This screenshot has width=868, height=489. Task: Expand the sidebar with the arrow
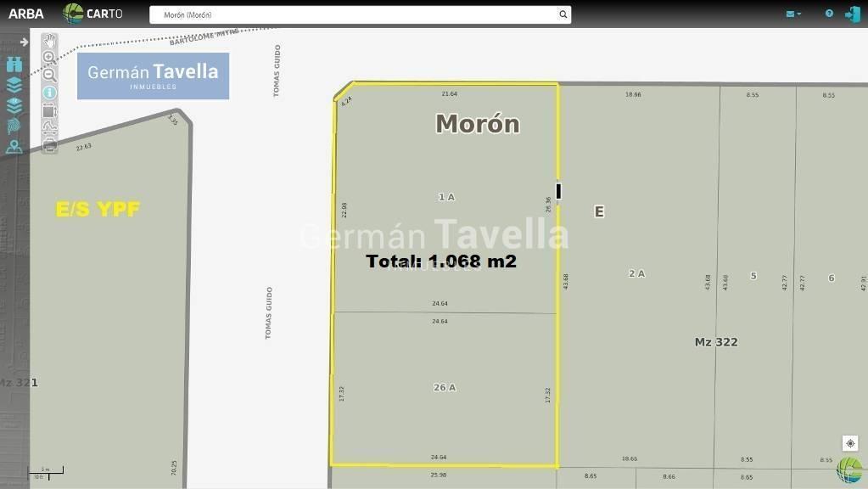tap(24, 42)
